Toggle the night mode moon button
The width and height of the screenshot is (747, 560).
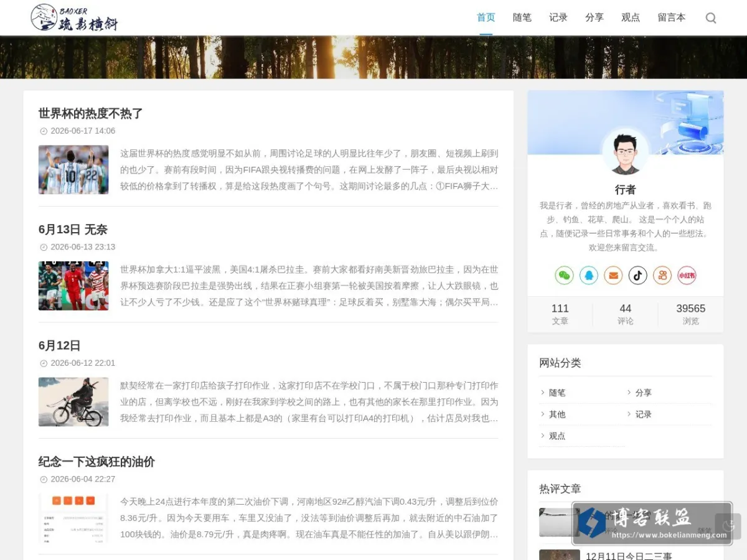[x=728, y=526]
